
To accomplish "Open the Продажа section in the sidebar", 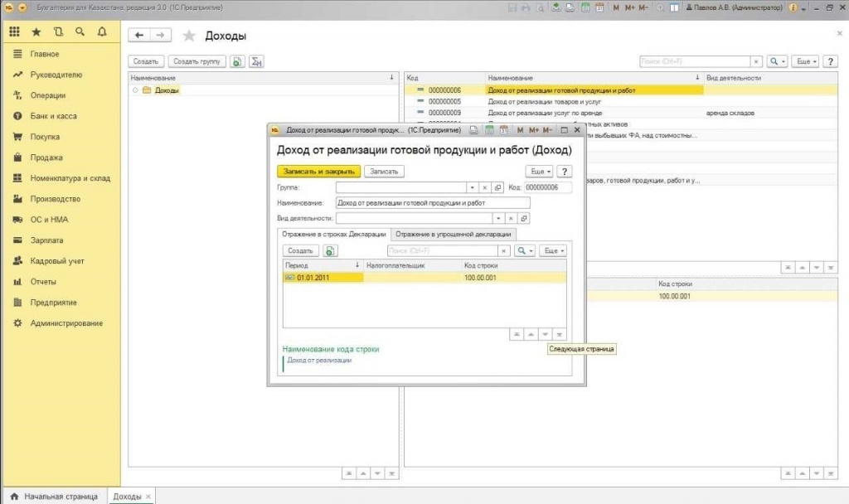I will pyautogui.click(x=46, y=157).
